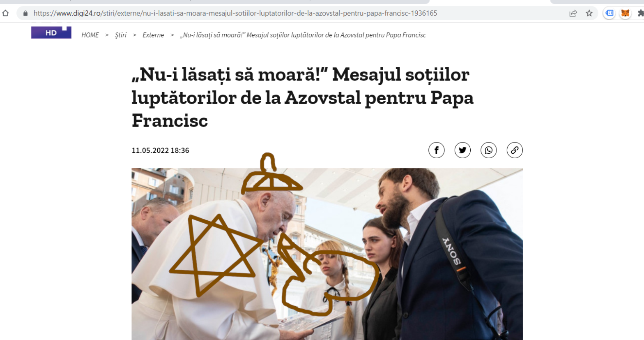Share the article on Facebook
Viewport: 644px width, 340px height.
(x=436, y=150)
